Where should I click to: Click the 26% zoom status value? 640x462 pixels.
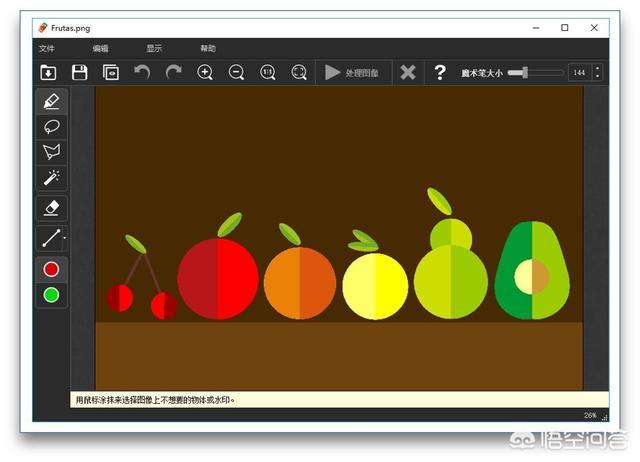(x=590, y=415)
